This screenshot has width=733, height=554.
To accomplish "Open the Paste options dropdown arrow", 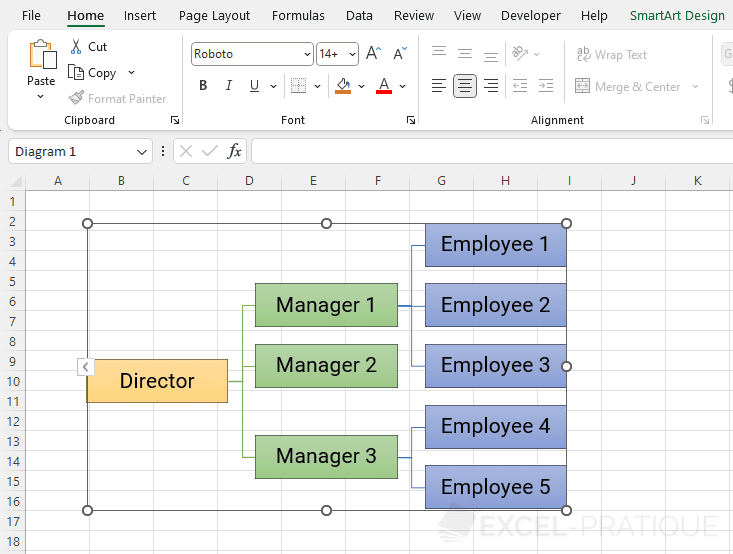I will point(41,96).
